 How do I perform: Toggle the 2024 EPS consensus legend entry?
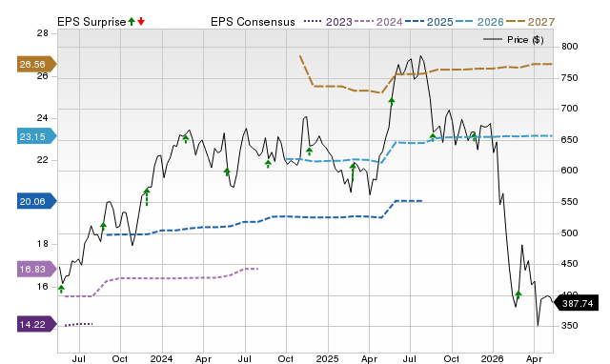(377, 22)
